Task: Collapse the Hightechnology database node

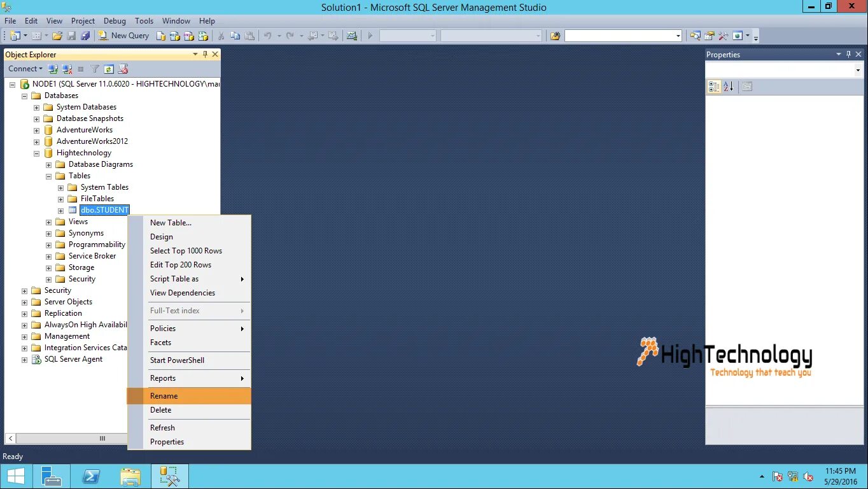Action: pos(36,153)
